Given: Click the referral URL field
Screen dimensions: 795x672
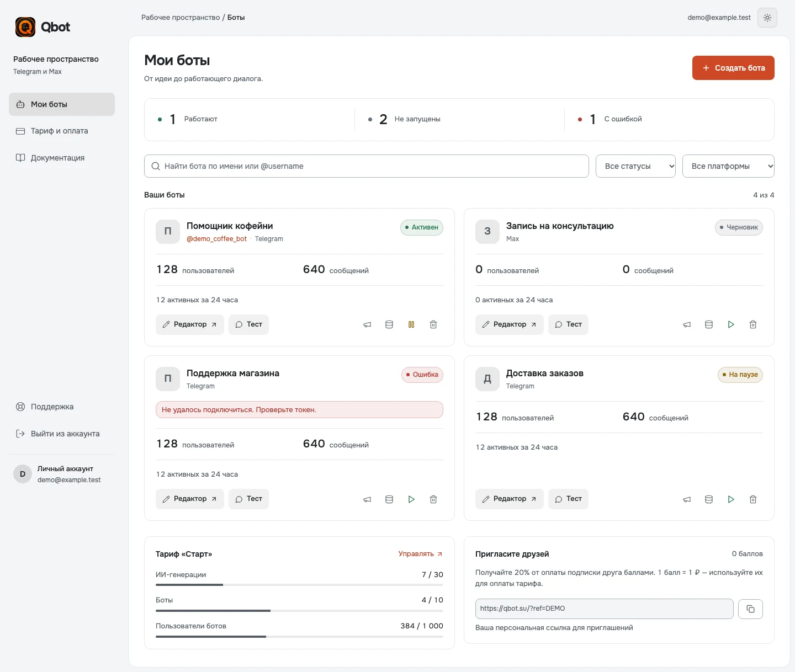Looking at the screenshot, I should coord(605,609).
